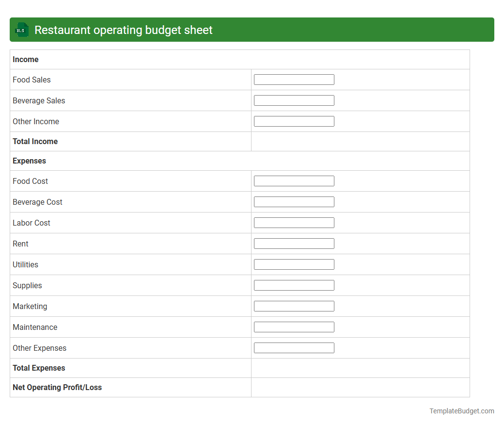Click the Supplies input field

point(294,285)
